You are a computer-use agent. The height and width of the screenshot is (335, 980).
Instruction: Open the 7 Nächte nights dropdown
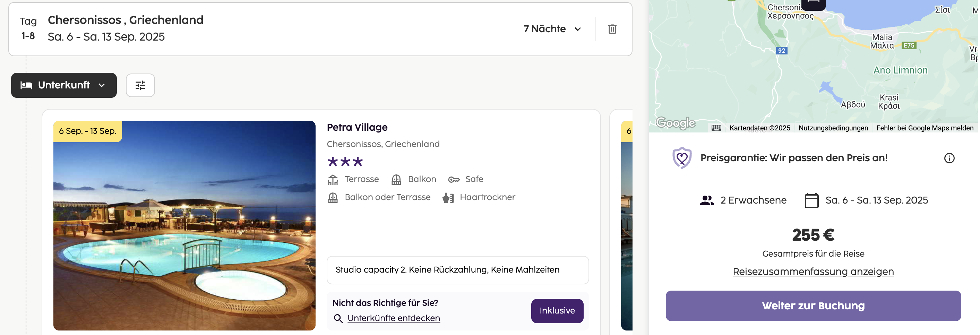(552, 29)
